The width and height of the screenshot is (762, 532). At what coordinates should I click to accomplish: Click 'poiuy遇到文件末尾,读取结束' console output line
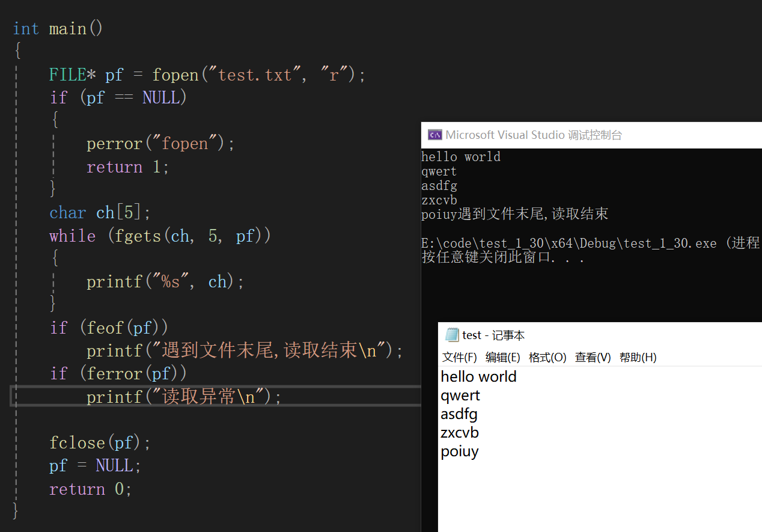(x=515, y=214)
